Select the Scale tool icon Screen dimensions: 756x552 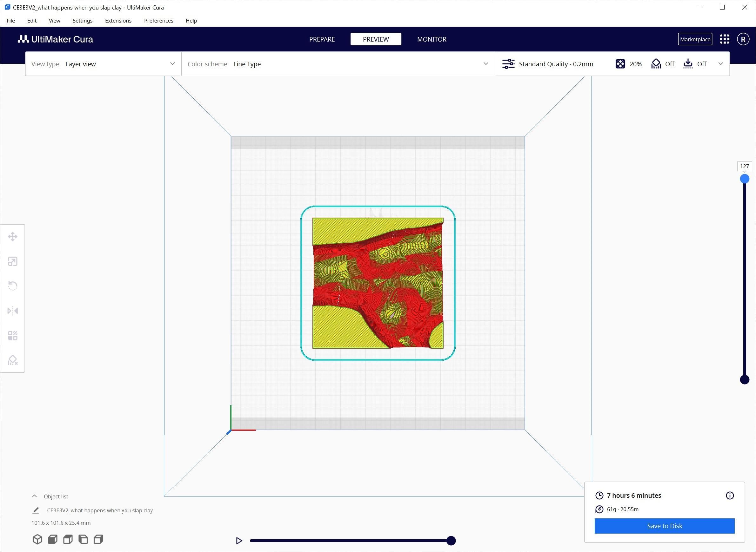click(x=13, y=261)
